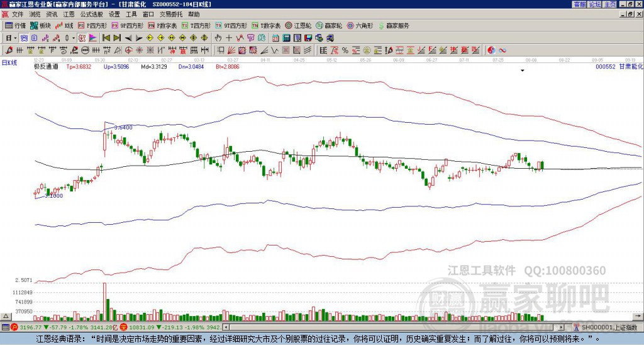The width and height of the screenshot is (644, 345).
Task: Expand the candlestick type dropdown arrow
Action: [74, 38]
